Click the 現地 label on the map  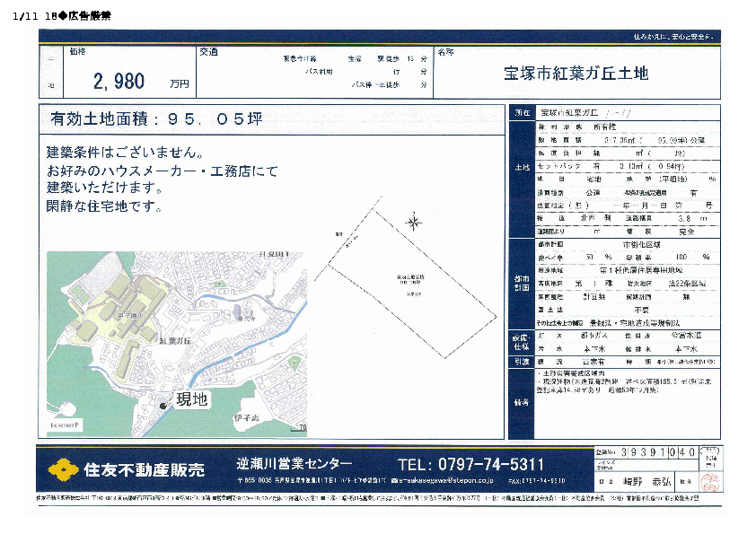point(190,399)
